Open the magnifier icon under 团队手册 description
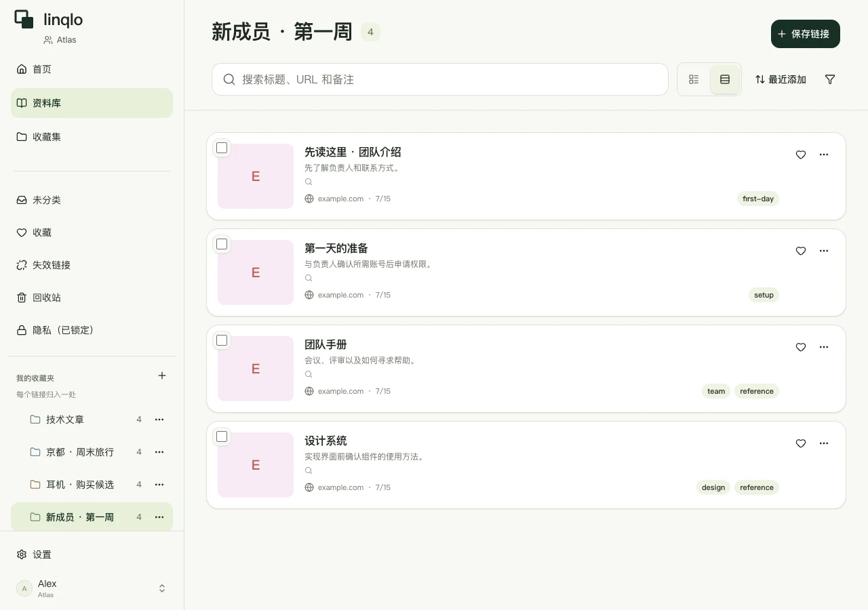This screenshot has width=868, height=610. coord(309,375)
